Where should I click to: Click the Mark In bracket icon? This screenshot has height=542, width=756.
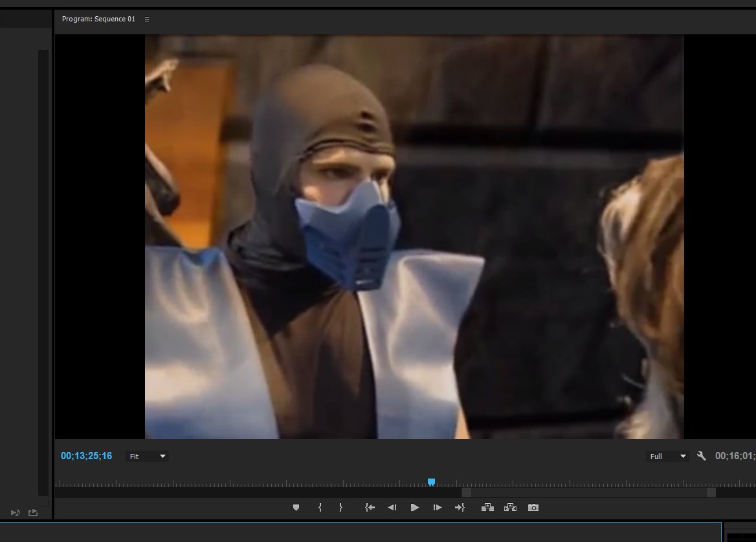(x=320, y=507)
